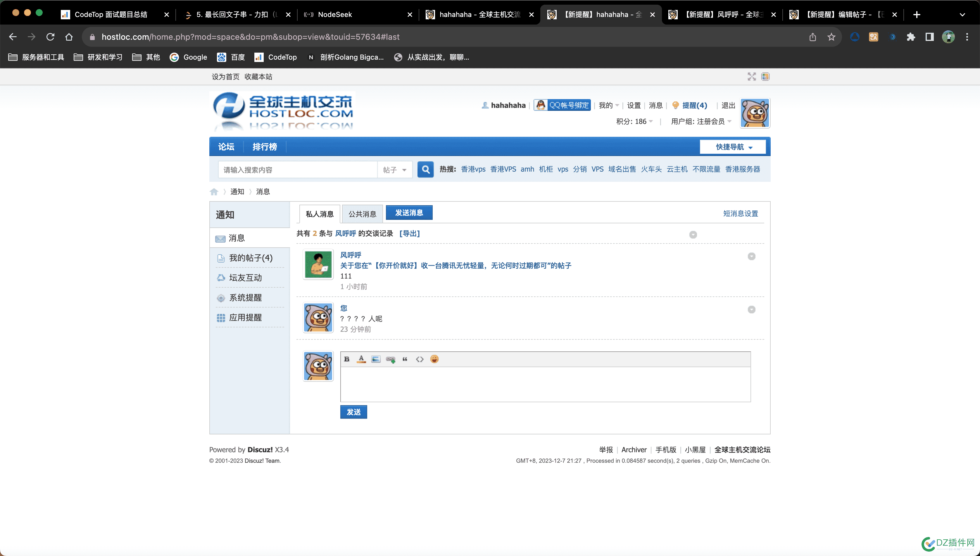Select 系统提醒 in the sidebar
The image size is (980, 556).
click(x=245, y=298)
